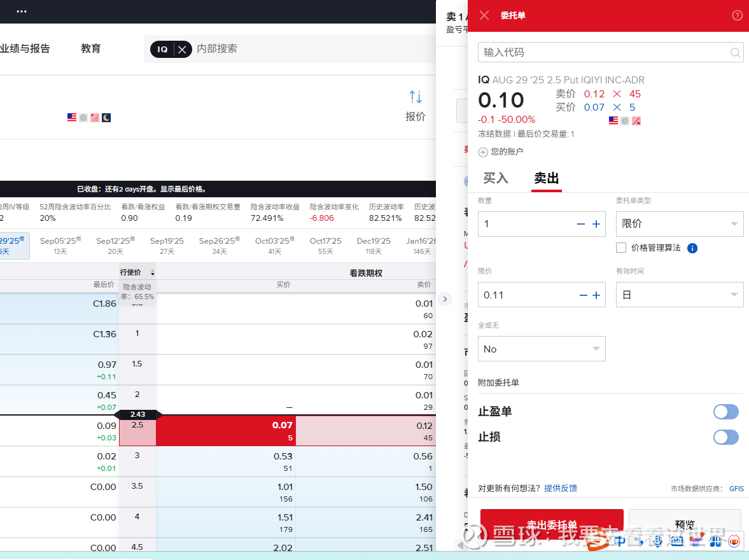The width and height of the screenshot is (749, 560).
Task: Switch to the 卖出 tab
Action: [547, 178]
